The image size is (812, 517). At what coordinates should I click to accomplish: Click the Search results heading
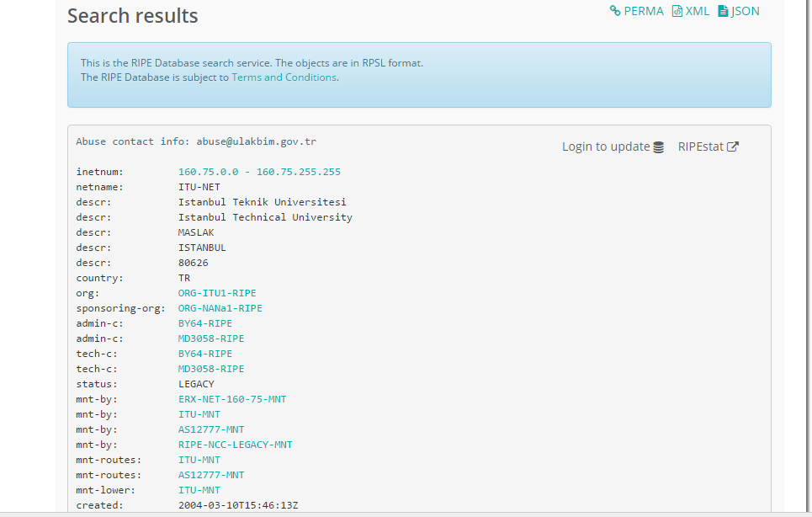click(133, 16)
